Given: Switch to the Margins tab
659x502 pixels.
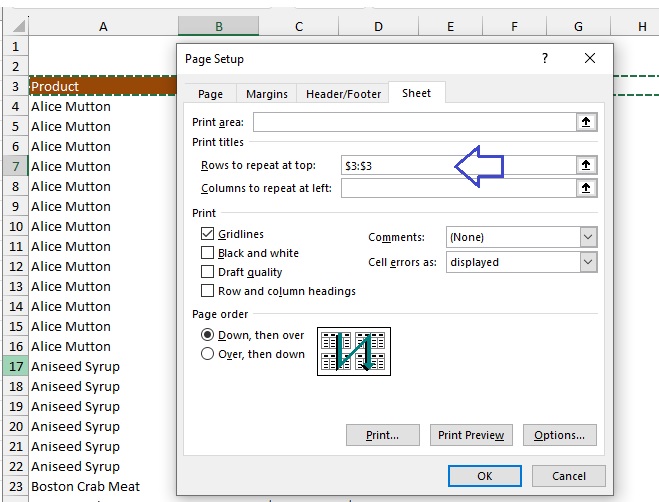Looking at the screenshot, I should [267, 94].
